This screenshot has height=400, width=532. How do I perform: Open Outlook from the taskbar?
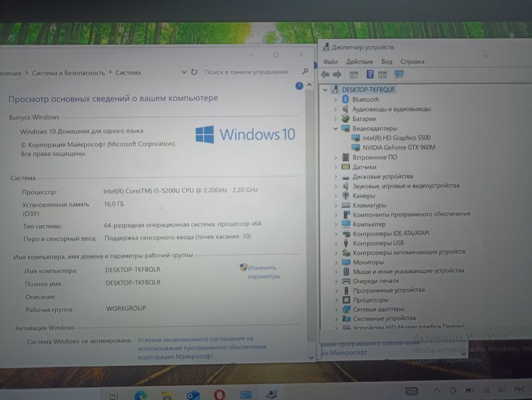[193, 395]
